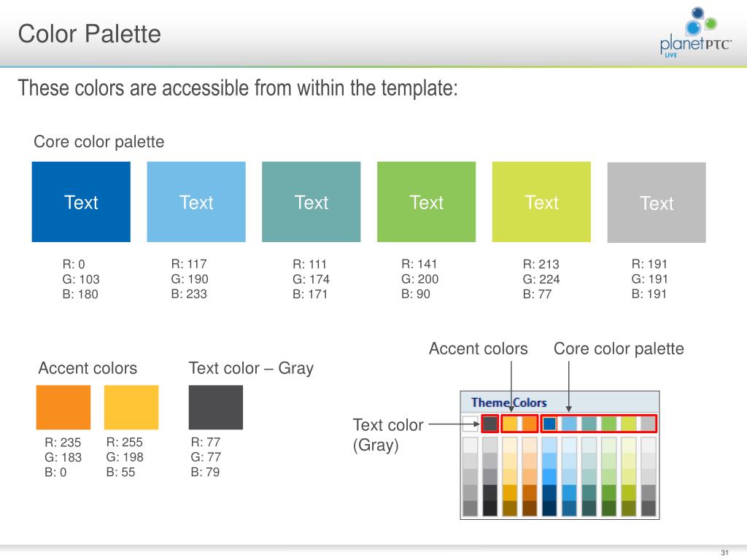This screenshot has height=560, width=747.
Task: Click the dark gray text color square
Action: (216, 408)
